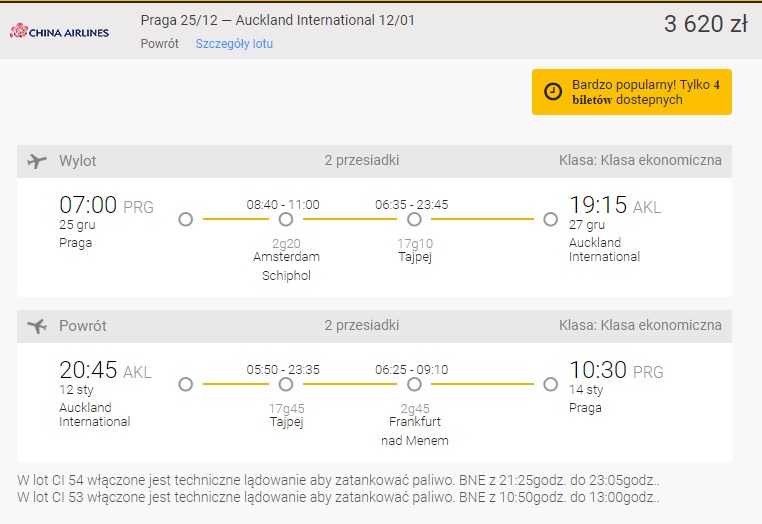Click the Praga departure origin circle marker
Image resolution: width=762 pixels, height=524 pixels.
186,219
